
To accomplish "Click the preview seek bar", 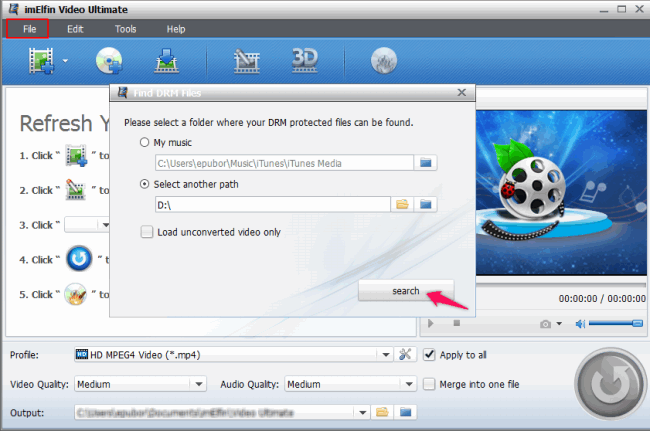I will click(x=561, y=285).
